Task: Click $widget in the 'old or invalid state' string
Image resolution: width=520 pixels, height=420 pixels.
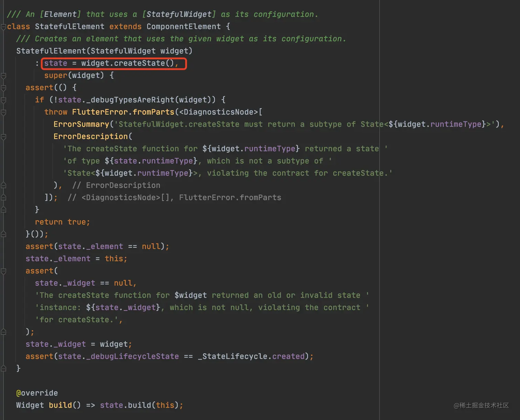Action: coord(191,295)
